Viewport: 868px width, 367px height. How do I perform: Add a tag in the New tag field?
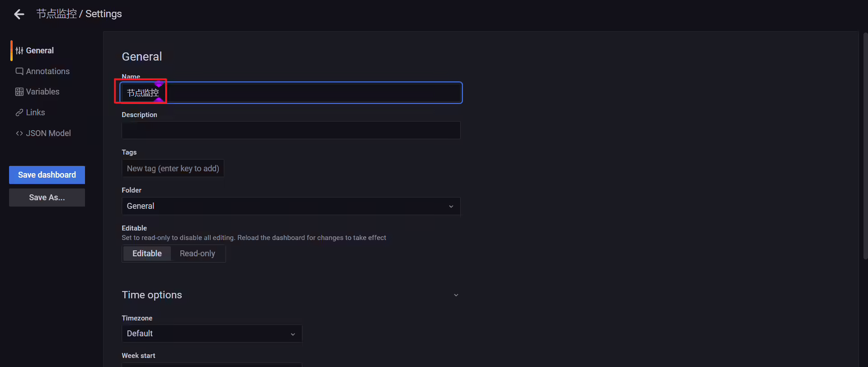pos(173,168)
